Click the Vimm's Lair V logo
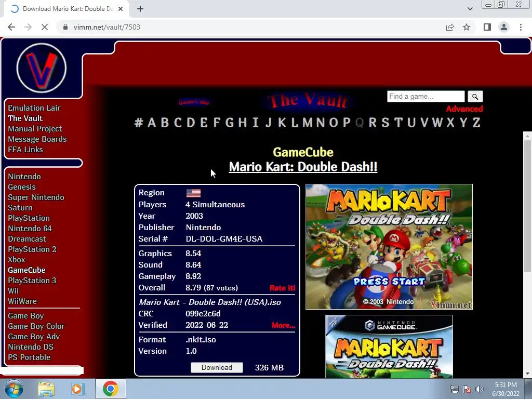532x399 pixels. point(42,68)
